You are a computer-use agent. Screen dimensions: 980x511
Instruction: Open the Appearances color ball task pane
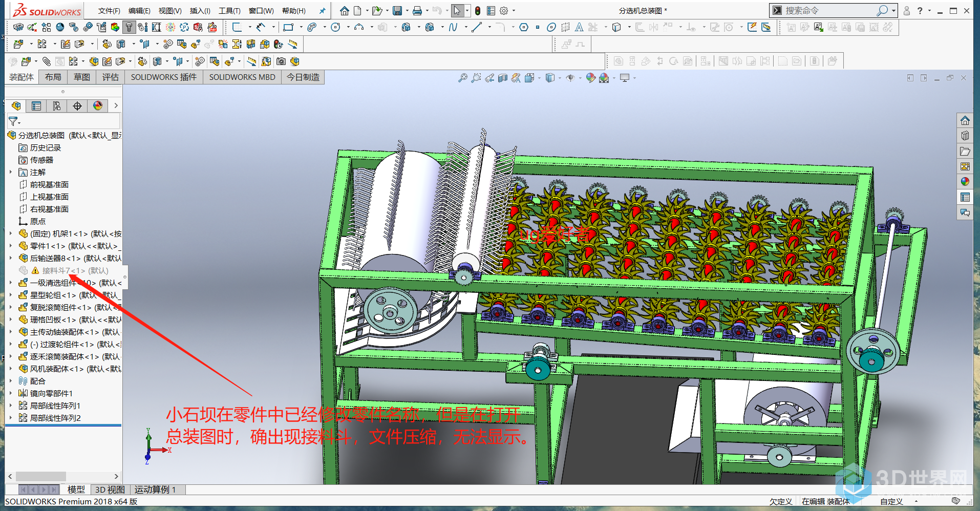965,182
